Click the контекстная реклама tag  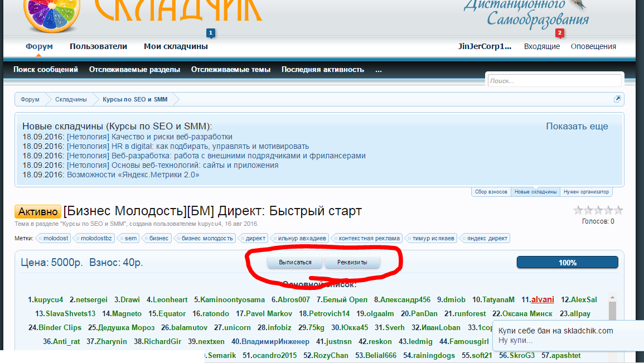pos(366,238)
